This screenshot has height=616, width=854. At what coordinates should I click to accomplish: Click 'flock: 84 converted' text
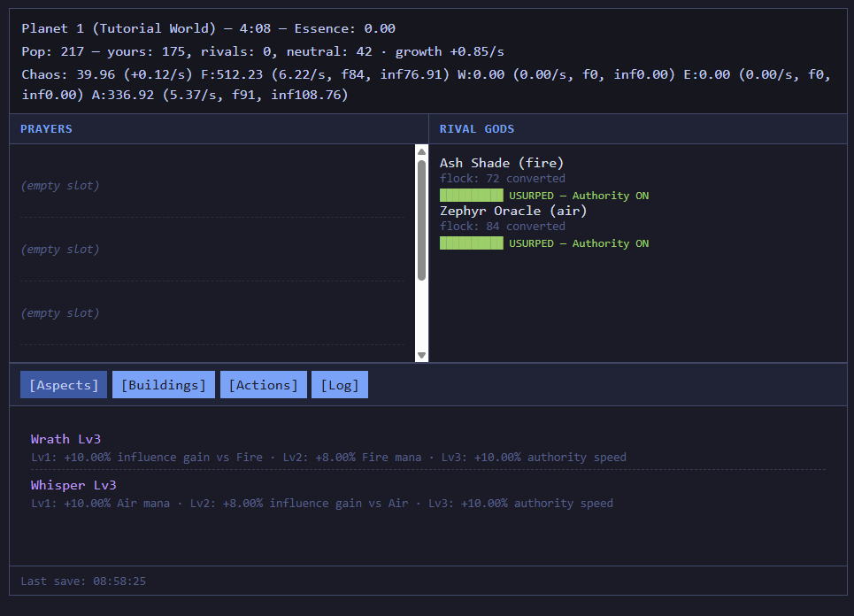pyautogui.click(x=503, y=226)
